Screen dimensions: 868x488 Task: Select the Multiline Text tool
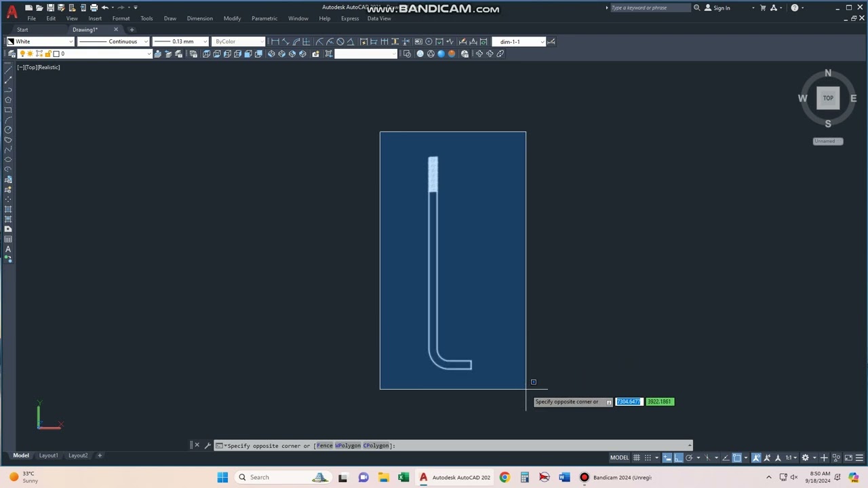click(8, 249)
